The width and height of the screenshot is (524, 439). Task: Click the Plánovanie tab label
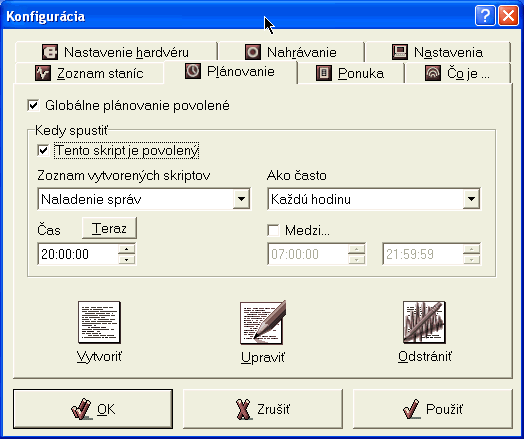tap(241, 71)
